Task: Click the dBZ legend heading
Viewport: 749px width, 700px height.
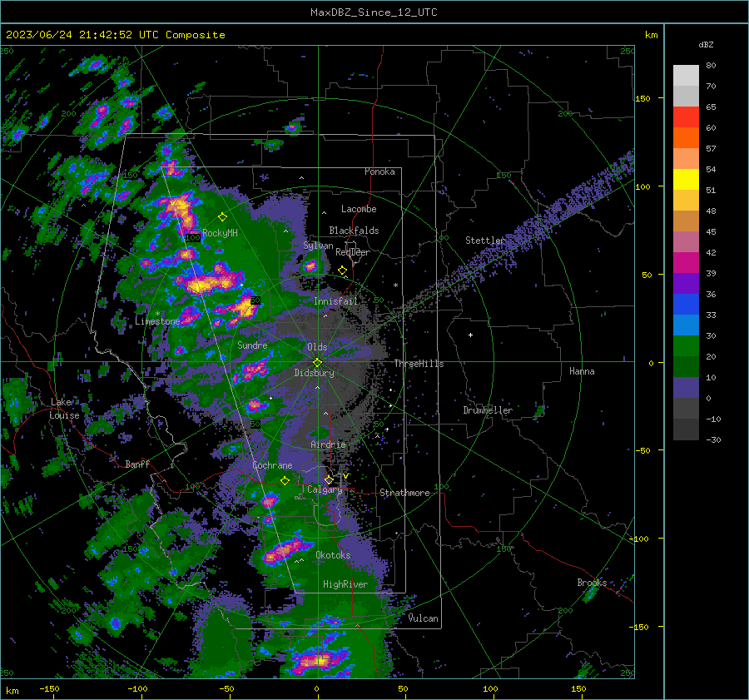Action: pos(706,44)
